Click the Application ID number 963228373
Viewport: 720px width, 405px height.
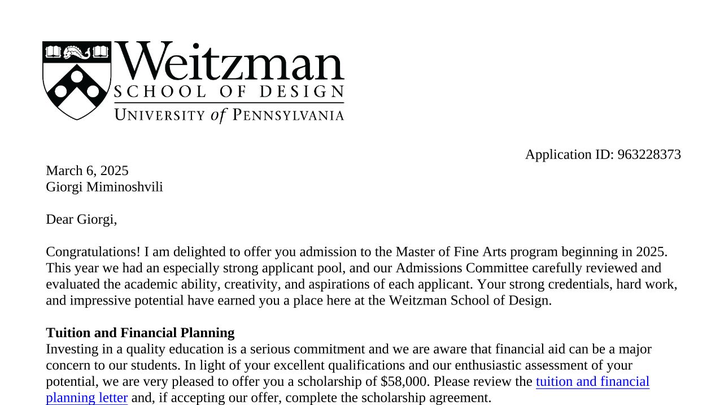pyautogui.click(x=649, y=154)
